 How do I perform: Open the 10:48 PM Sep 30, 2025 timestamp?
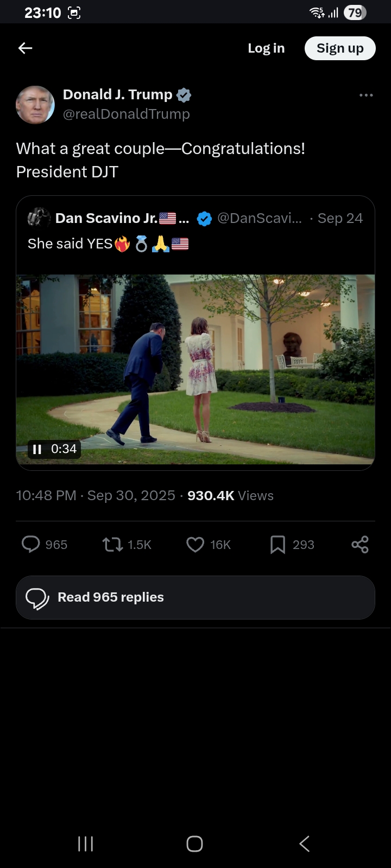96,496
